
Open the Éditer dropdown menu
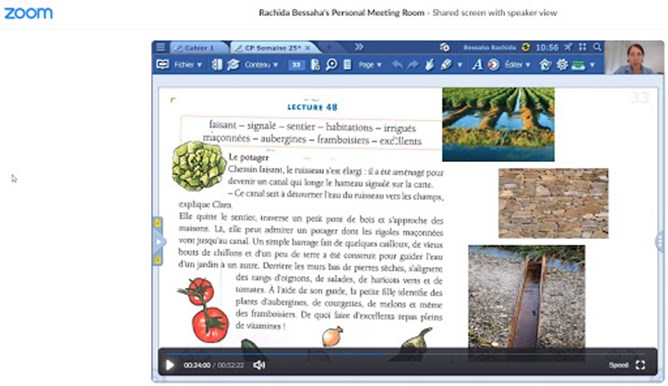(517, 65)
